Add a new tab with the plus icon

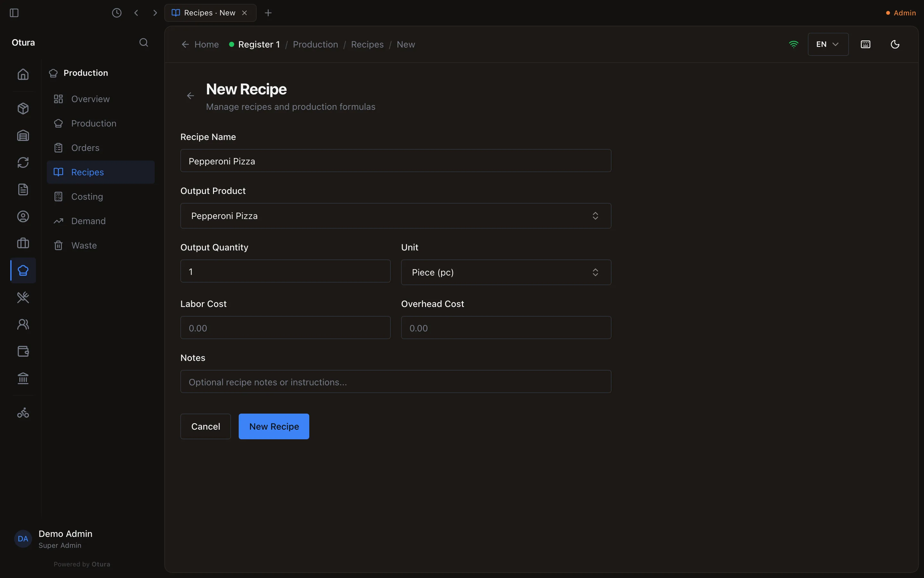click(268, 13)
